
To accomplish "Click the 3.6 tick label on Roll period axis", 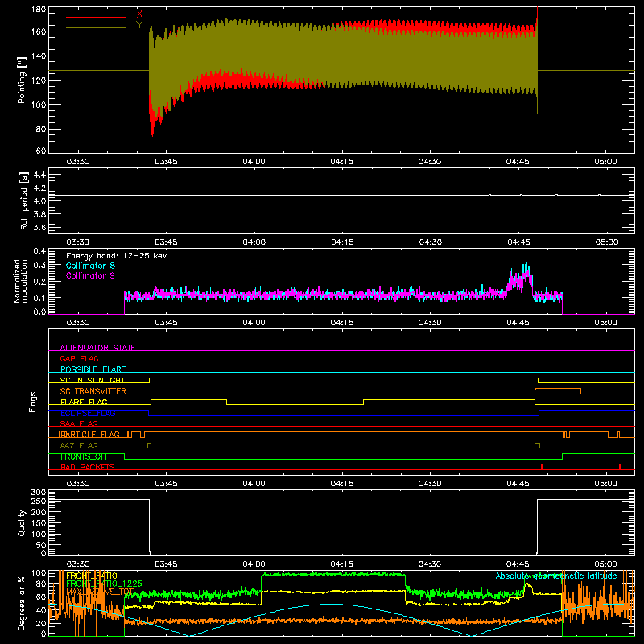I will pos(39,227).
